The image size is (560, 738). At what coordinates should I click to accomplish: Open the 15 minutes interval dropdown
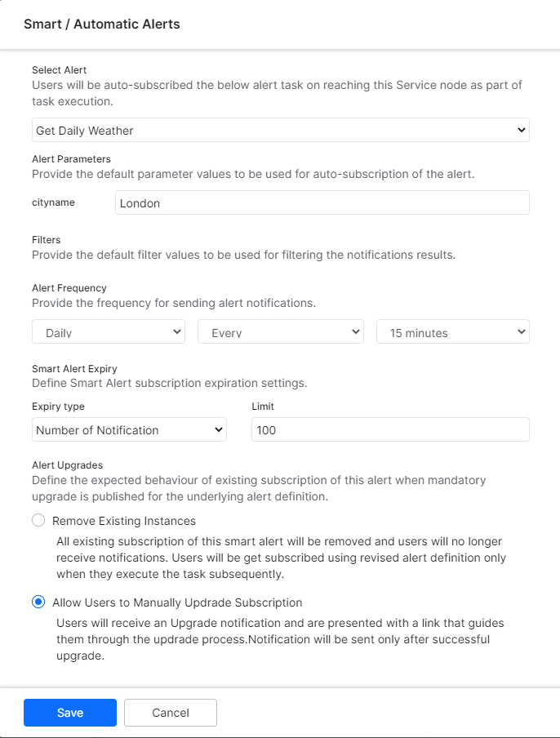(x=452, y=331)
